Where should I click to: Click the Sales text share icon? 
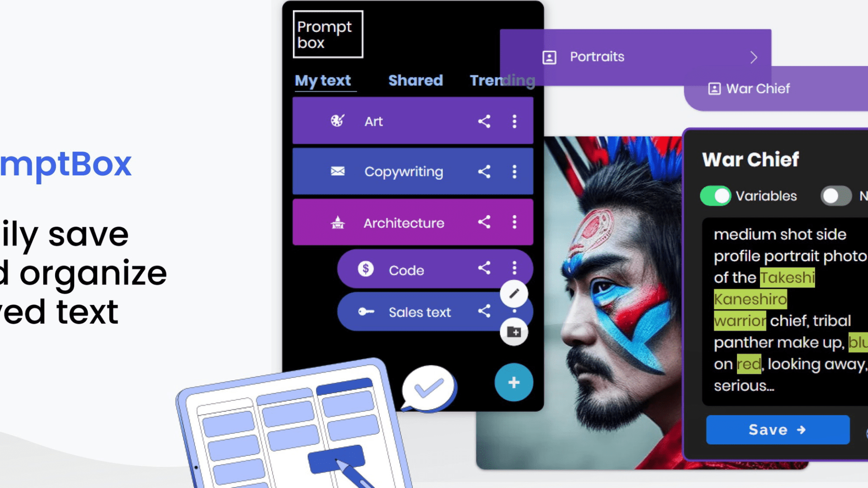click(484, 312)
